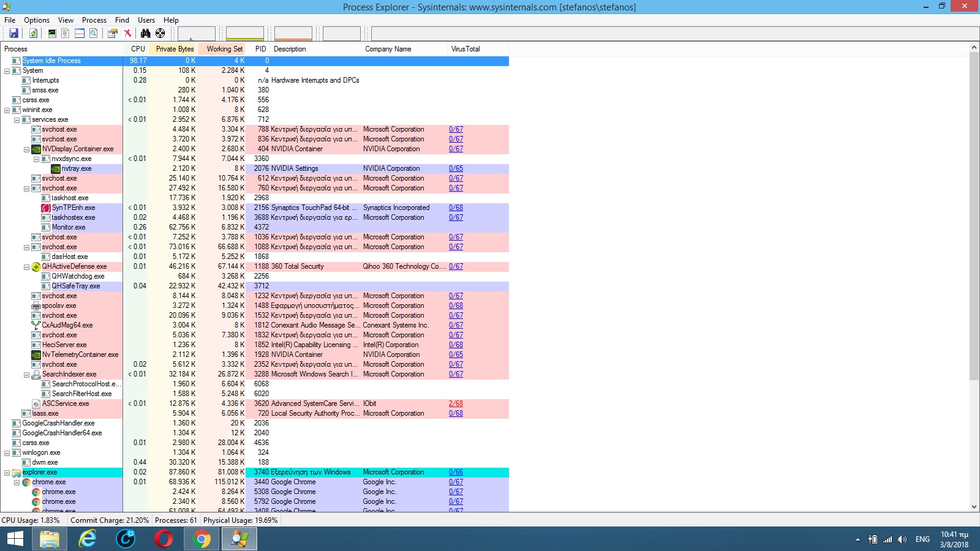
Task: Sort by the CPU column header
Action: 135,49
